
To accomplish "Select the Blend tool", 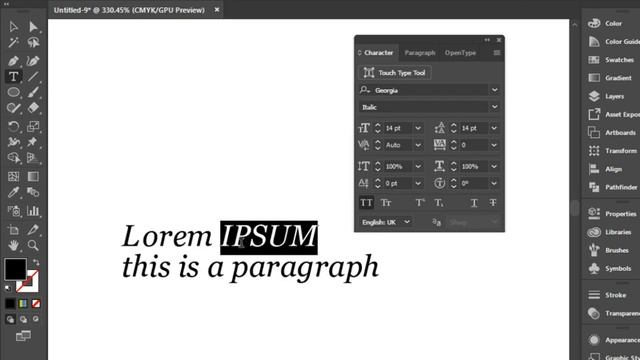I will (x=33, y=192).
